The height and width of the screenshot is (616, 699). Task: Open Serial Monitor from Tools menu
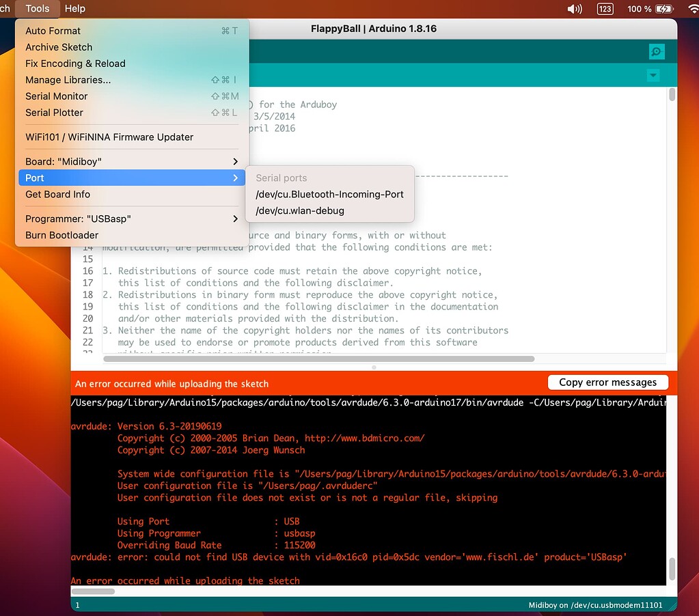(131, 96)
